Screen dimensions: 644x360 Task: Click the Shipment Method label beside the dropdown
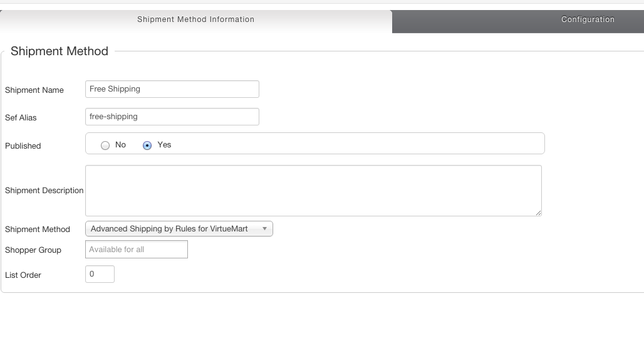click(38, 230)
